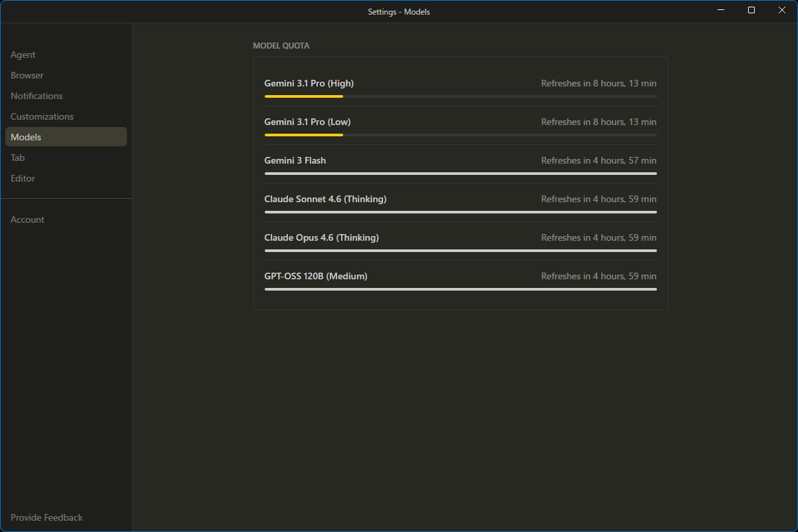
Task: Click the Gemini 3 Flash quota bar
Action: [460, 174]
